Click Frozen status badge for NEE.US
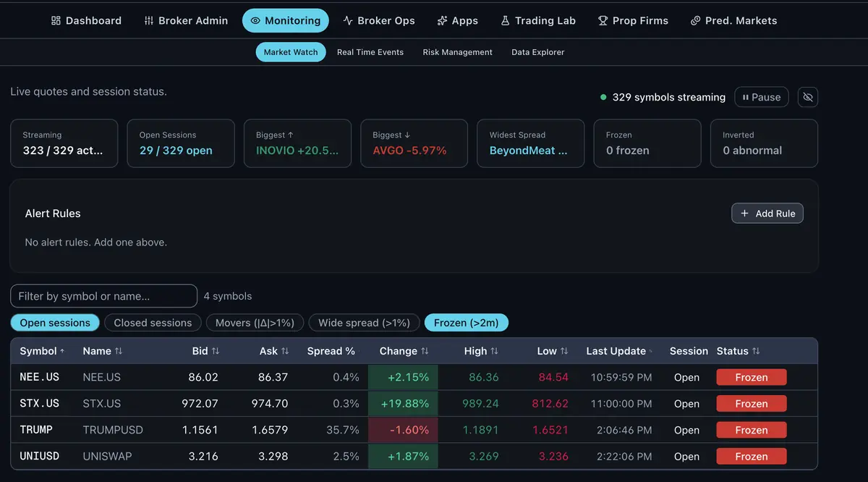The height and width of the screenshot is (482, 868). point(751,377)
